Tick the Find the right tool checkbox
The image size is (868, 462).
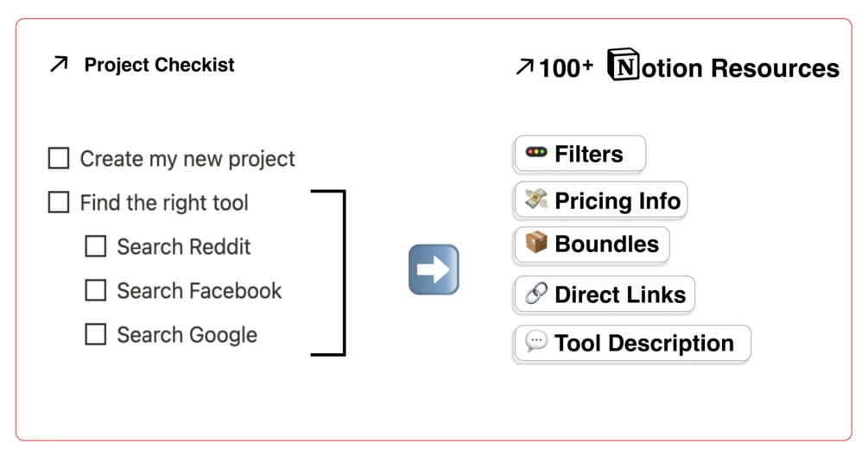(x=59, y=202)
